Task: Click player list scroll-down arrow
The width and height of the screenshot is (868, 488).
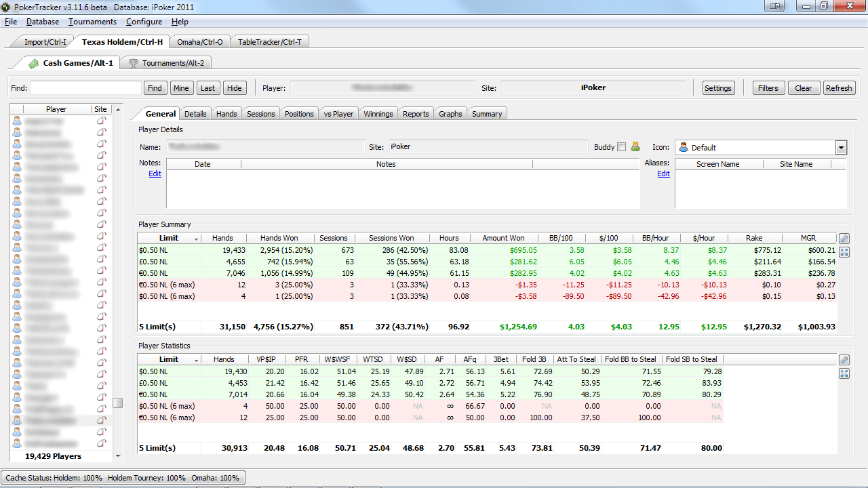Action: point(118,456)
